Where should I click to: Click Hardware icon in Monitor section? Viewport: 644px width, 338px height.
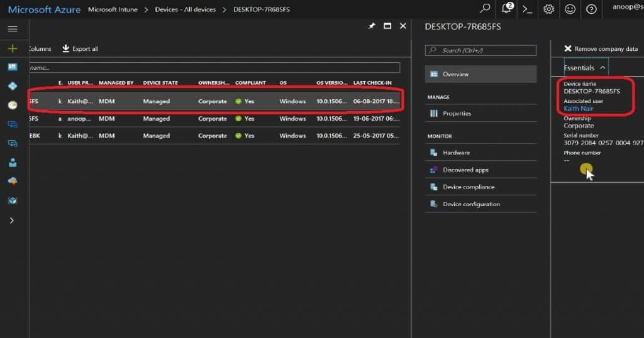pos(434,153)
